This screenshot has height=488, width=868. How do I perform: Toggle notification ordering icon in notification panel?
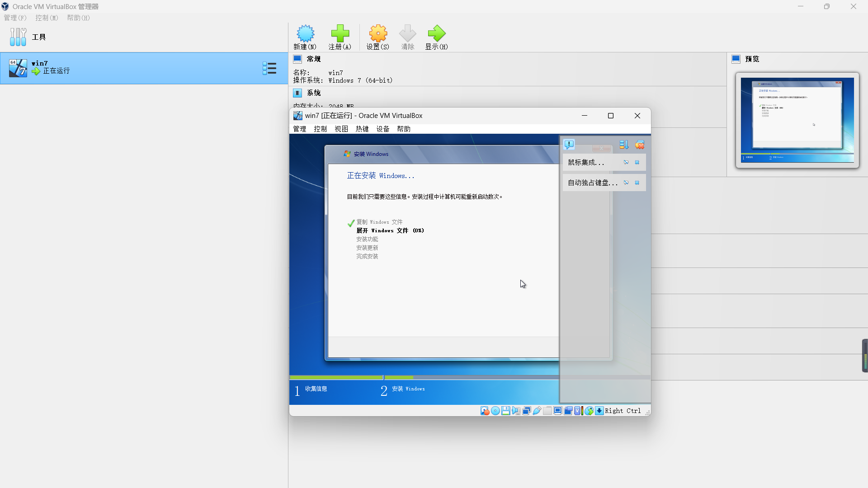coord(624,145)
